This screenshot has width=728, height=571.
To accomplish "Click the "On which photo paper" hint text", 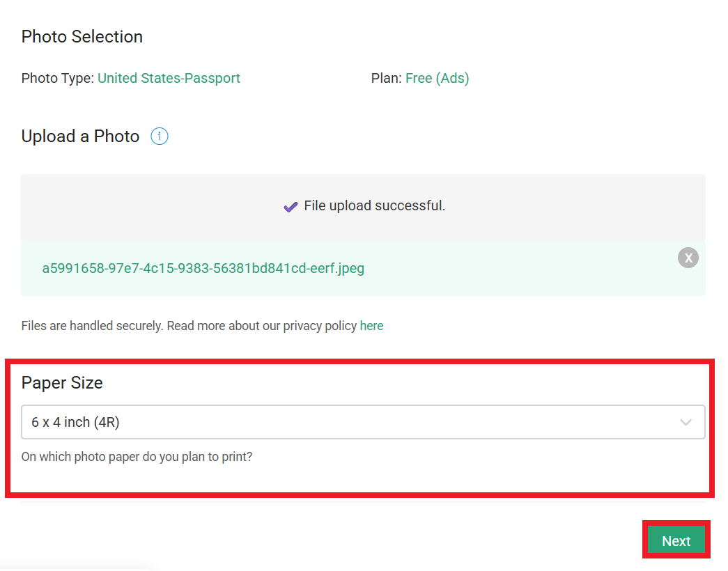I will point(137,458).
